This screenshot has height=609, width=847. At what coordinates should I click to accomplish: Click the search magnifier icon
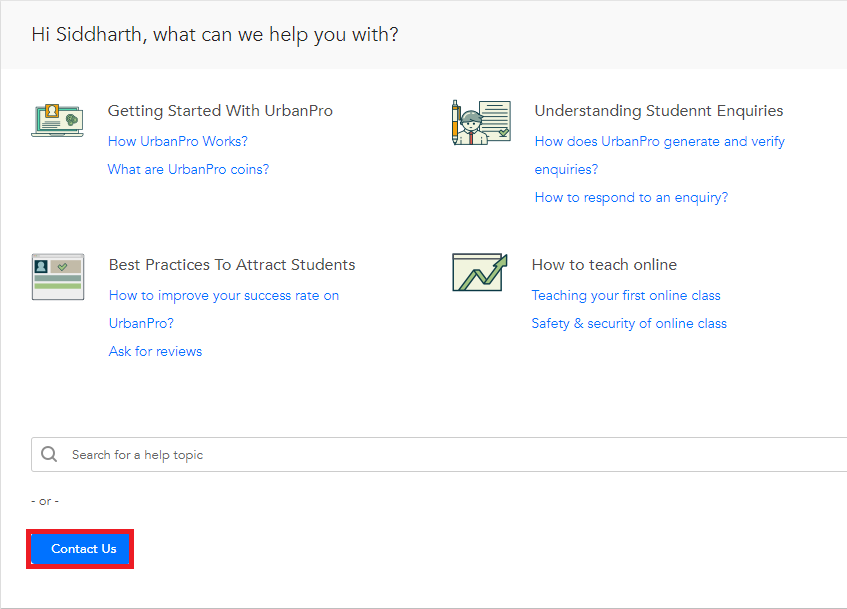point(49,455)
